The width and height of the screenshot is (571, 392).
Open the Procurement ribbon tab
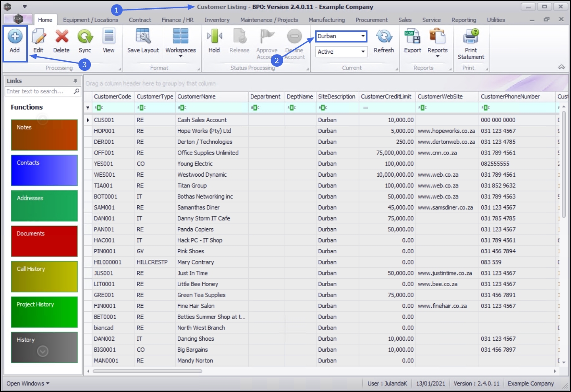pos(371,20)
